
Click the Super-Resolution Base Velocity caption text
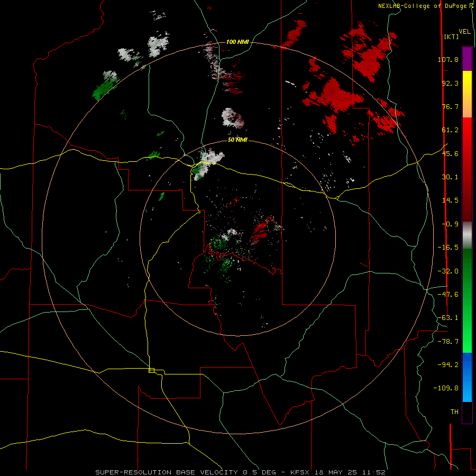pyautogui.click(x=241, y=472)
